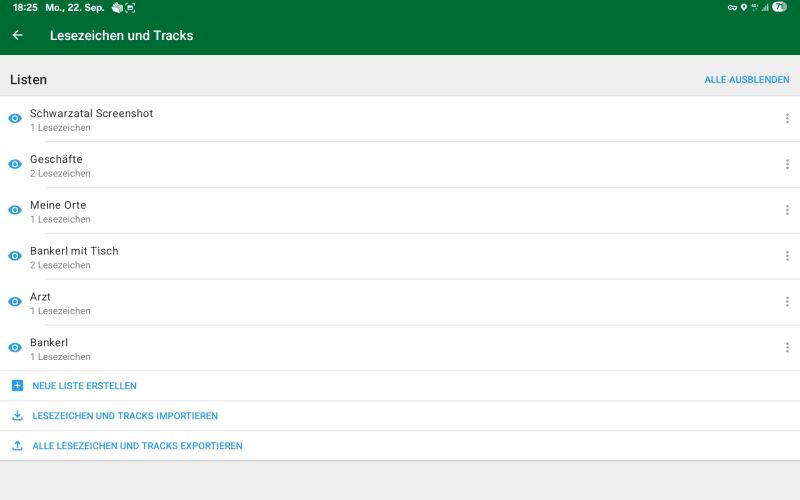800x500 pixels.
Task: Toggle visibility of Geschäfte list
Action: (15, 164)
